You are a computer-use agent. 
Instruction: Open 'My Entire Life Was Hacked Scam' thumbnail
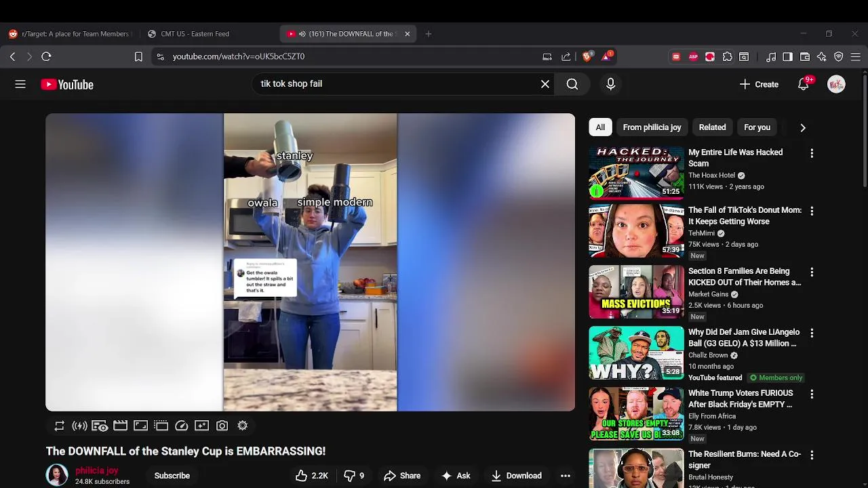click(x=636, y=173)
